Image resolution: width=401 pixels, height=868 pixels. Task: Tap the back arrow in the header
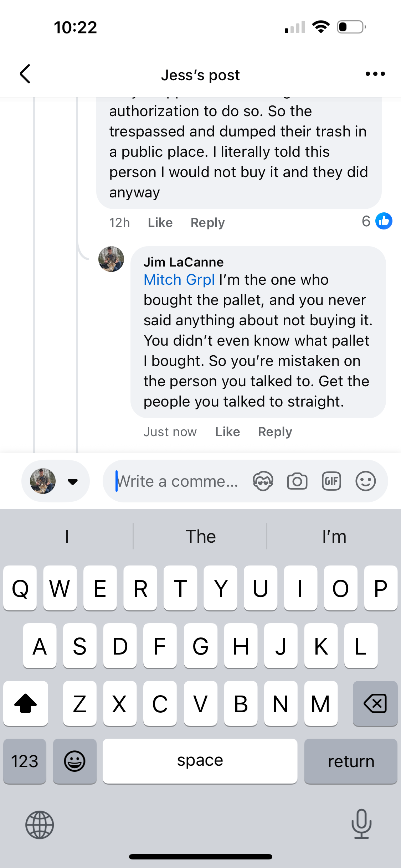tap(25, 74)
